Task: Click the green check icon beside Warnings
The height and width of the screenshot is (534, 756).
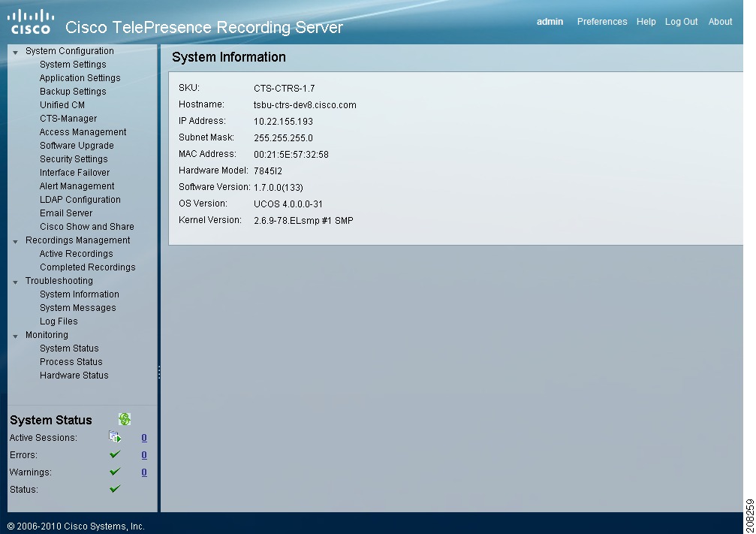Action: coord(115,472)
